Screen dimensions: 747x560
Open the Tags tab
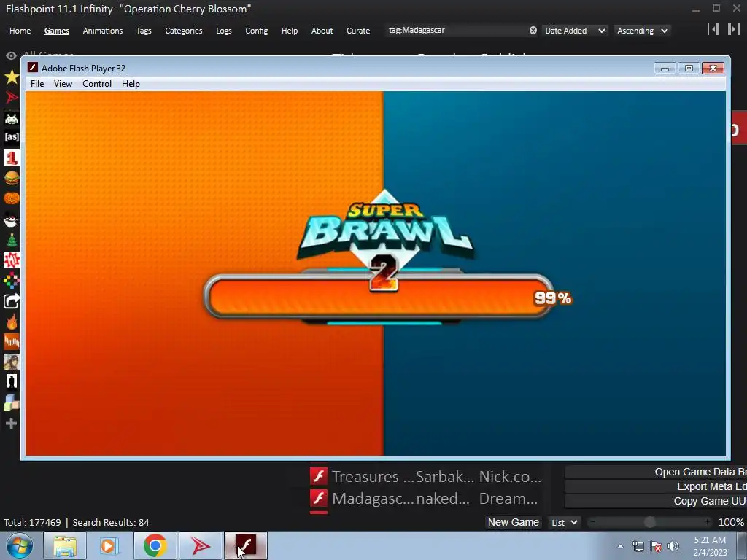[x=144, y=31]
